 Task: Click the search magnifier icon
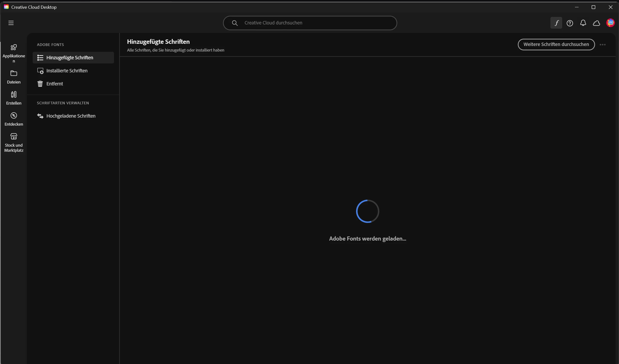coord(235,23)
